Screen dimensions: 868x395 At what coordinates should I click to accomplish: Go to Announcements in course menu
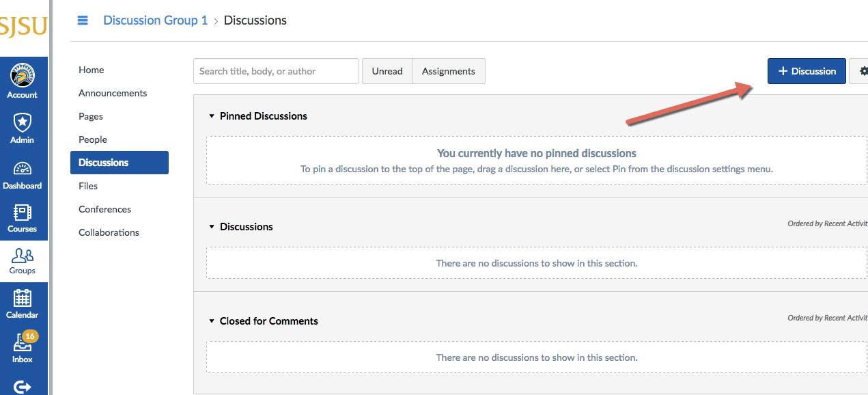point(113,93)
